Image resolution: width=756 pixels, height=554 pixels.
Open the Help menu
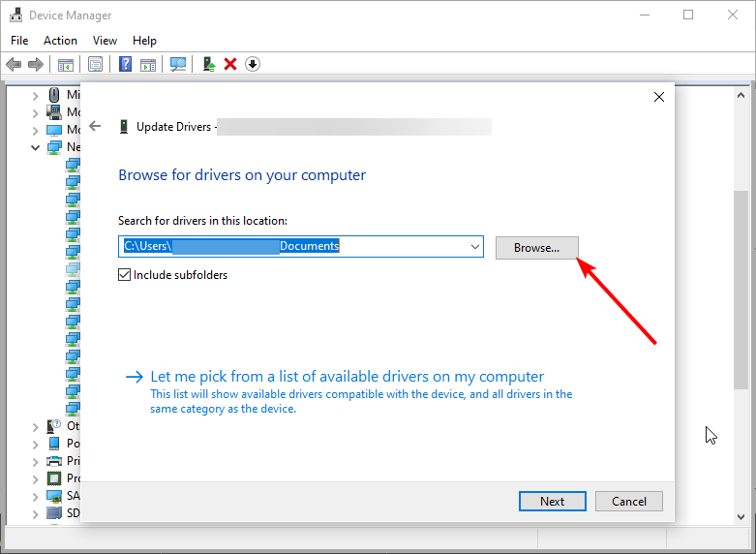coord(144,41)
